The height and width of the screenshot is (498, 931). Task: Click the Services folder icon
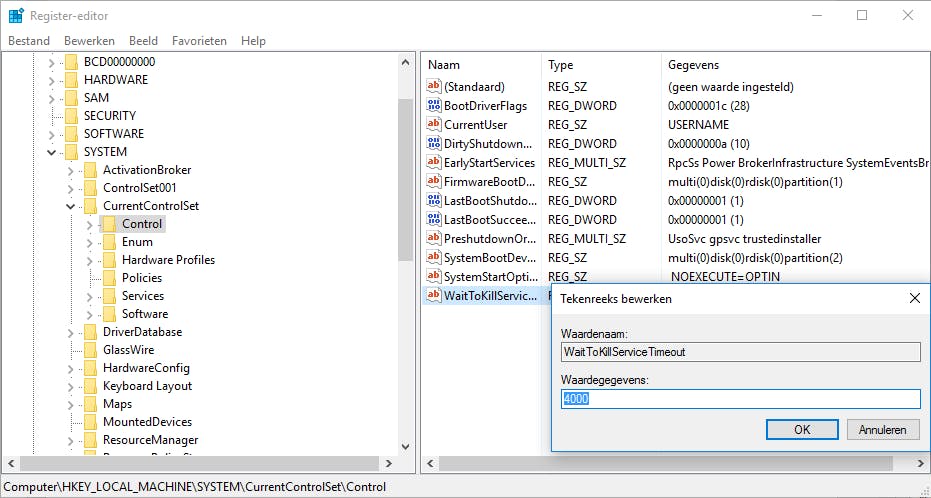[109, 296]
